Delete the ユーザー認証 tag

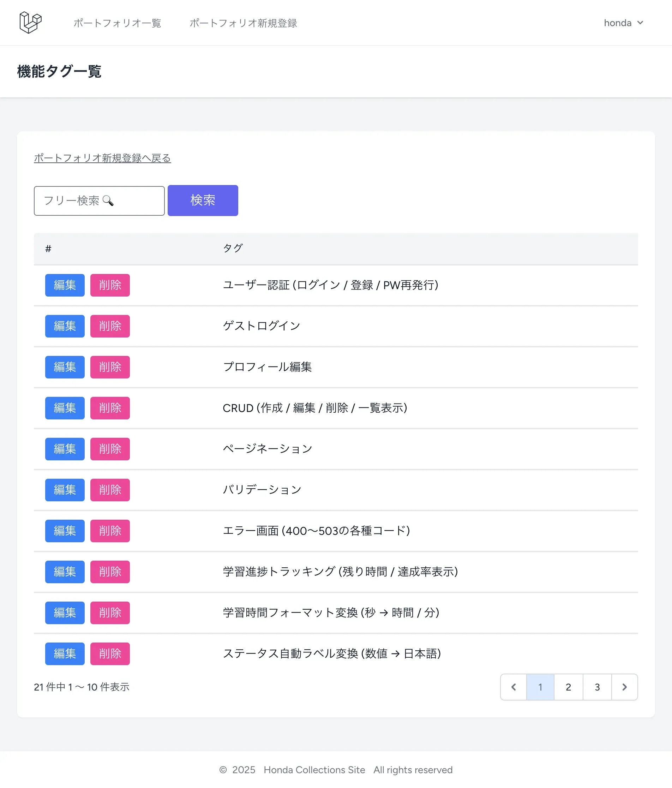110,285
